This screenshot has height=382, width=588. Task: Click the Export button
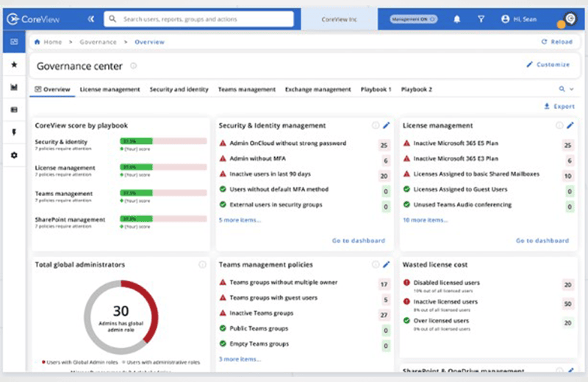[x=559, y=107]
